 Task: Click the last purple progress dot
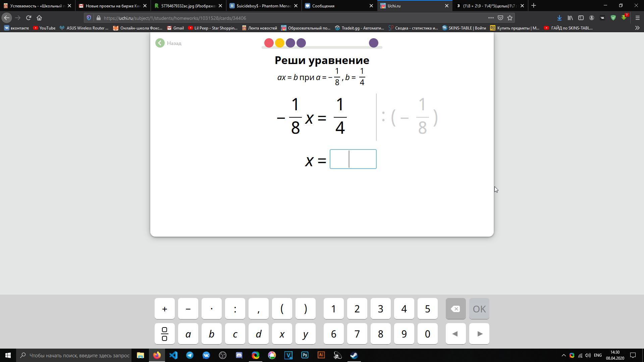pyautogui.click(x=373, y=43)
